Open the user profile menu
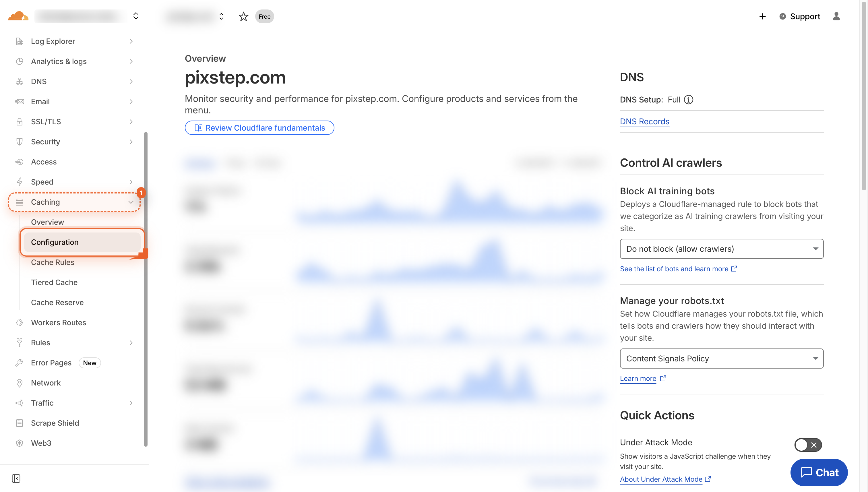The width and height of the screenshot is (868, 492). pyautogui.click(x=837, y=16)
